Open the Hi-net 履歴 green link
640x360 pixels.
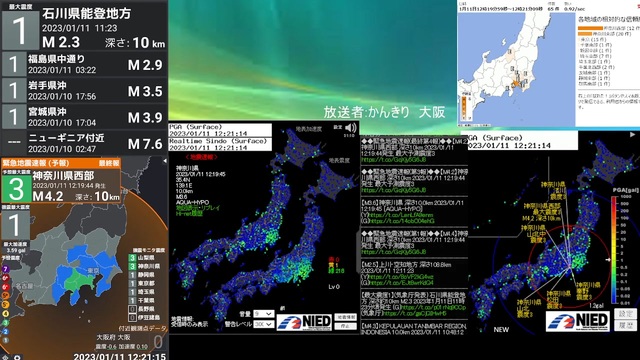pos(190,213)
